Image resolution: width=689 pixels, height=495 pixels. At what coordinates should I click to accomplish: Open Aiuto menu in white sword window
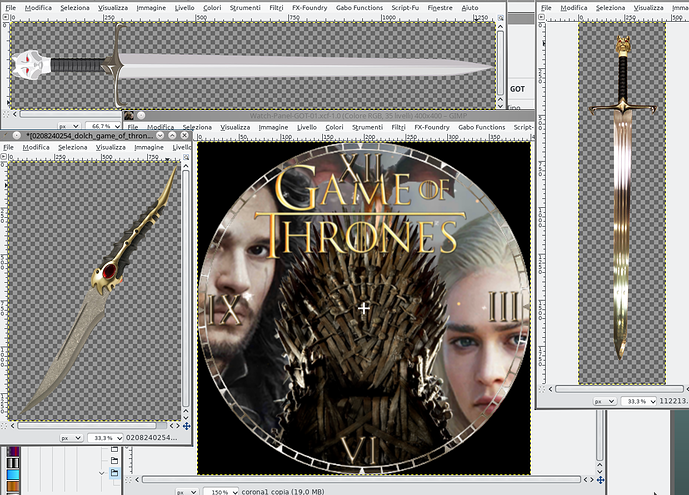click(x=470, y=7)
